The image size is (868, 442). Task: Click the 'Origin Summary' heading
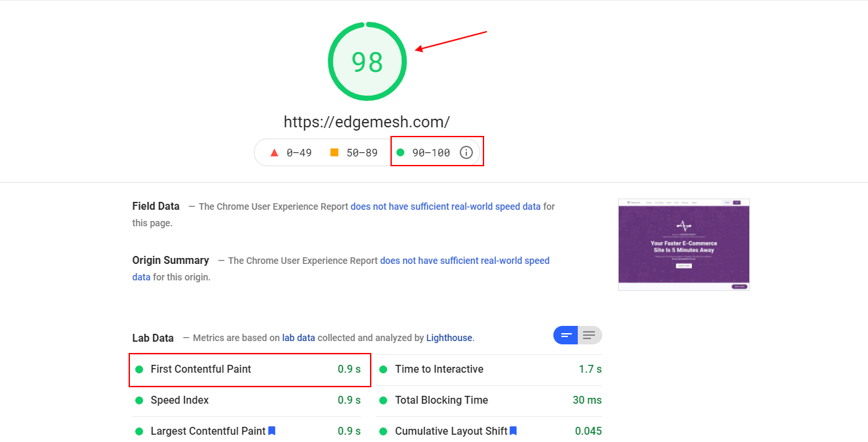(171, 260)
